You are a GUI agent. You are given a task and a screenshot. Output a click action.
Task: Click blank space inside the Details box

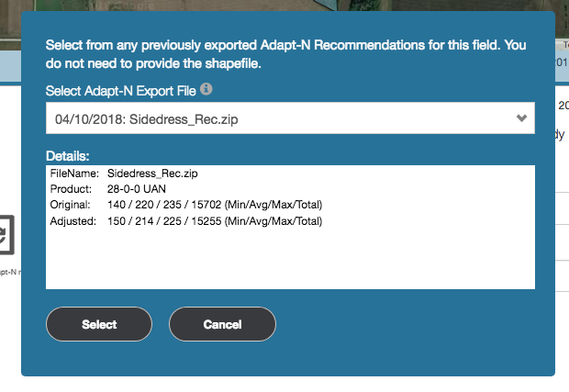tap(289, 262)
